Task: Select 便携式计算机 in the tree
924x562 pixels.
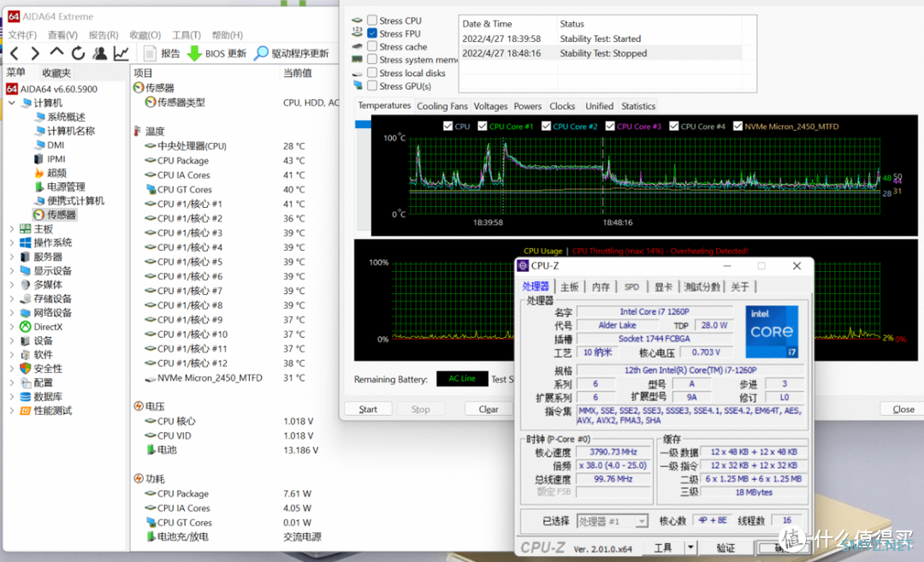Action: (69, 201)
